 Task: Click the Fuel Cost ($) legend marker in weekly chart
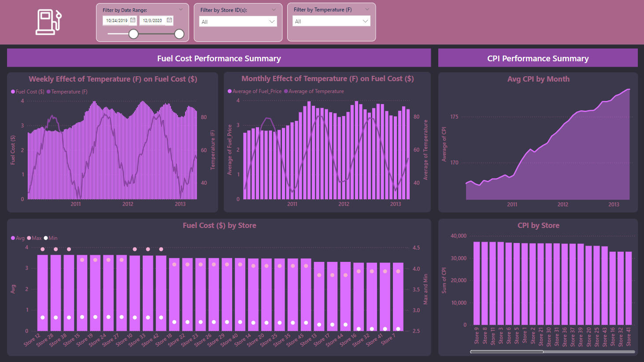tap(13, 92)
